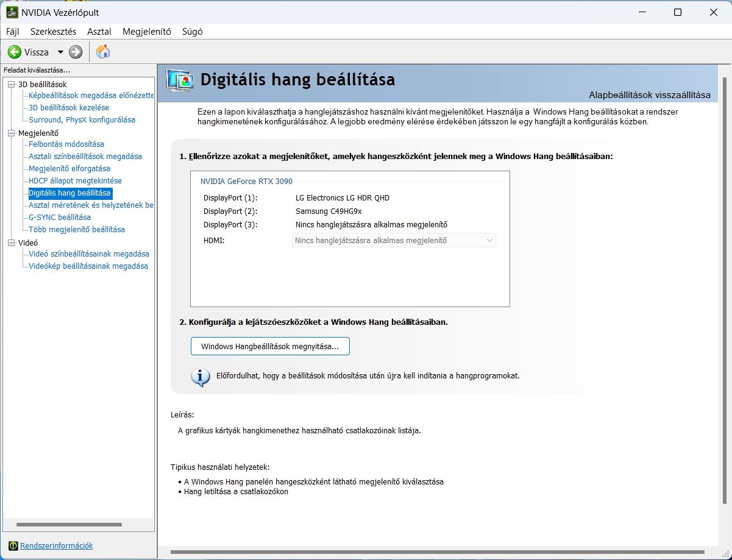Collapse the Megjelenítő tree node
732x560 pixels.
point(12,133)
